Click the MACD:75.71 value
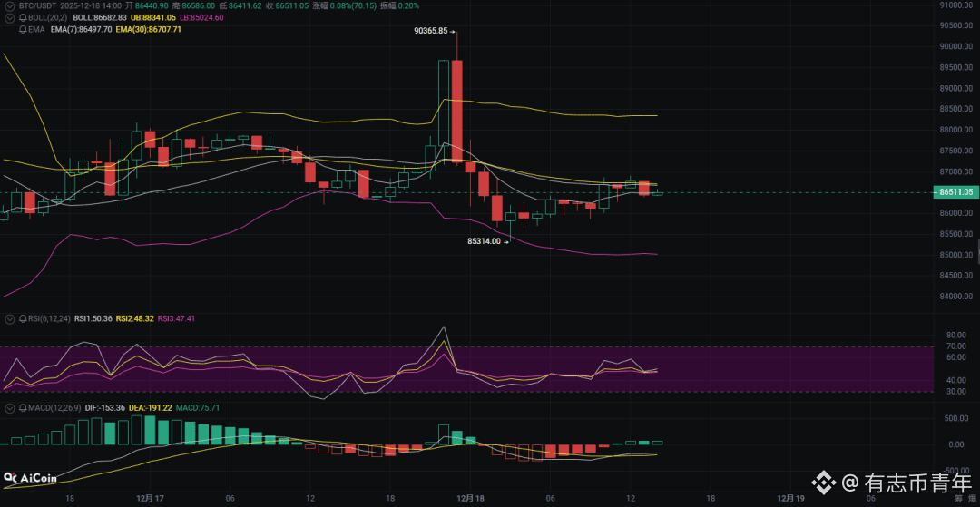The height and width of the screenshot is (507, 980). (197, 408)
